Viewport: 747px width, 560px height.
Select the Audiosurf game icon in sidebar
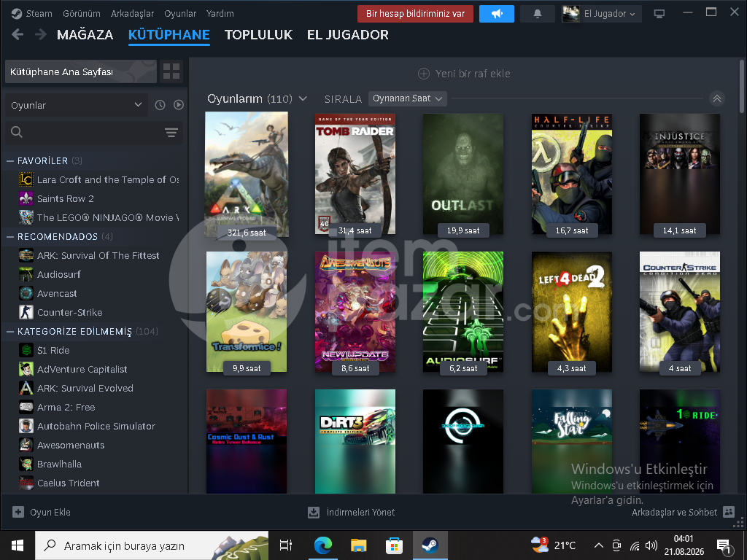(x=26, y=274)
